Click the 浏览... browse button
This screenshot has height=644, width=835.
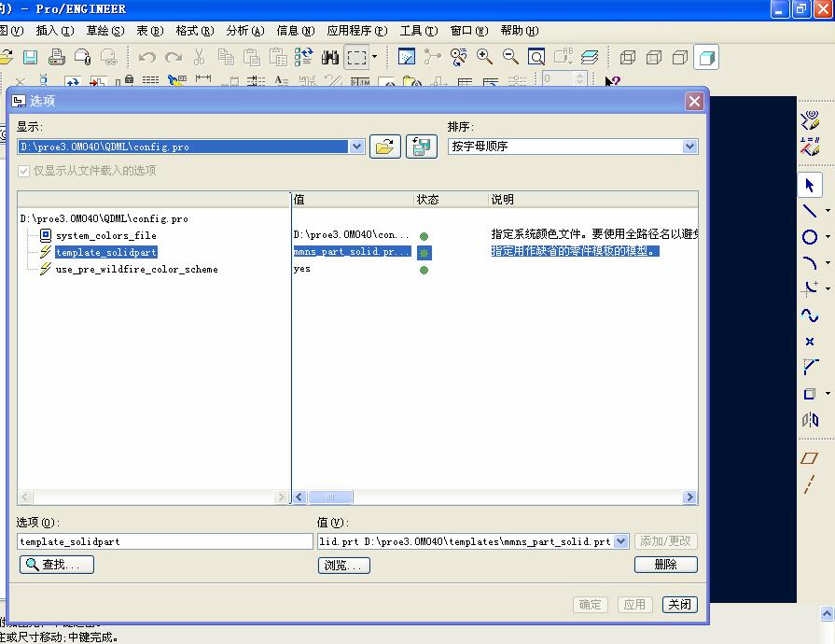(344, 566)
